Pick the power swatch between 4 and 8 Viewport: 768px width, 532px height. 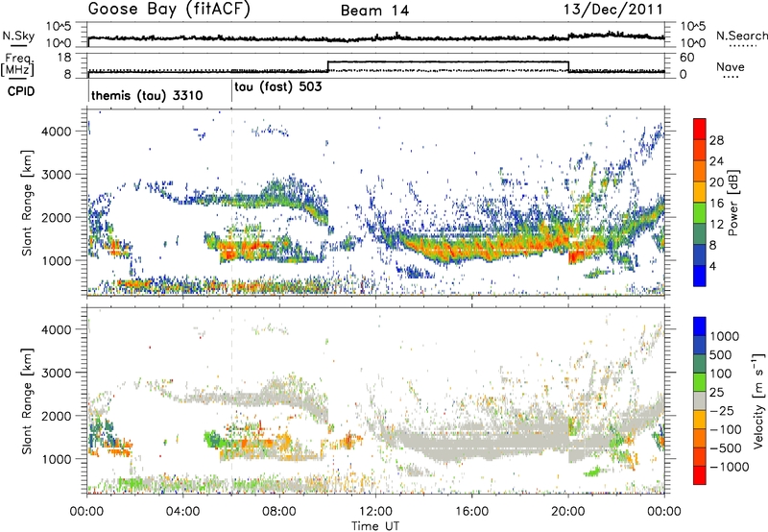700,255
